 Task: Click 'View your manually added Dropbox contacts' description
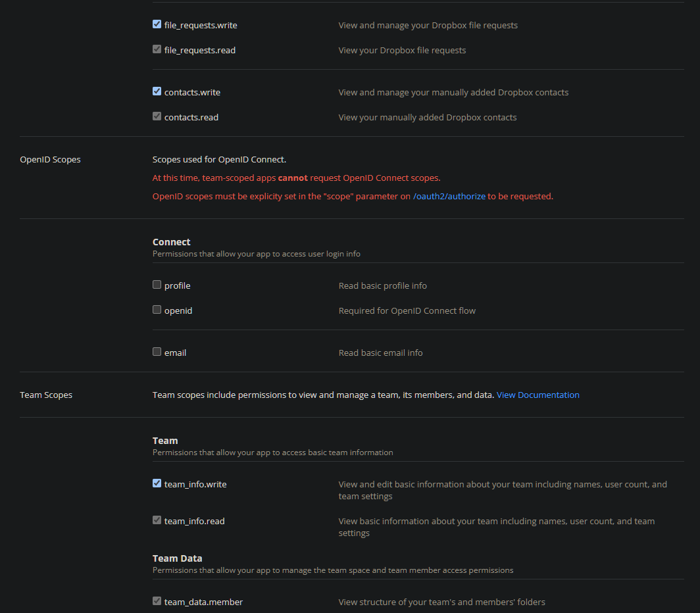click(x=428, y=118)
